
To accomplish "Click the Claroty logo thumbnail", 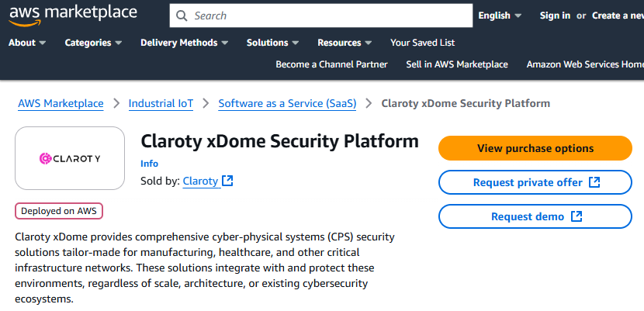I will click(x=70, y=158).
